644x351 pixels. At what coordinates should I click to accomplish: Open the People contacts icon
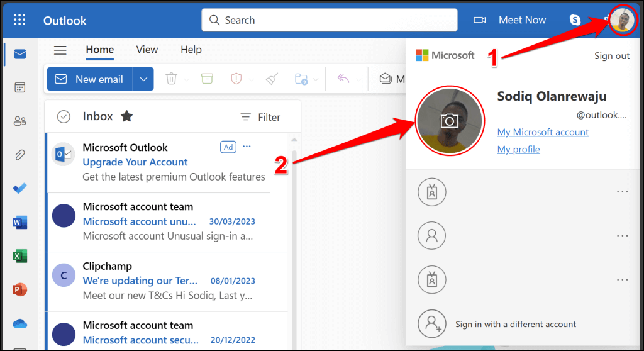point(19,121)
